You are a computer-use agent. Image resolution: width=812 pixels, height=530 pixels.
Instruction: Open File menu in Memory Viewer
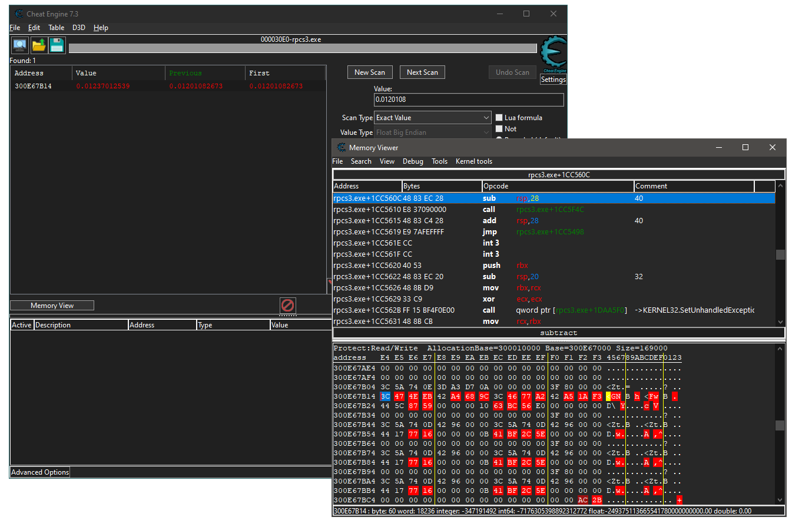pyautogui.click(x=337, y=161)
